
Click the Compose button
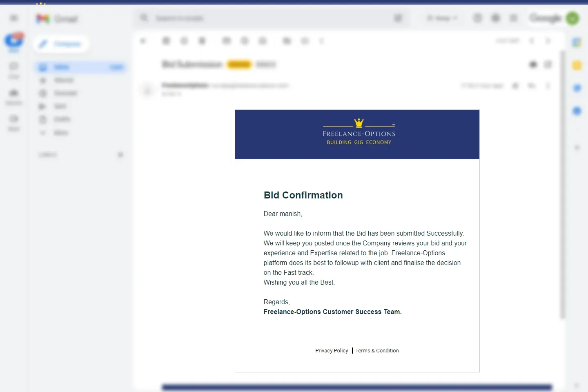[x=61, y=44]
